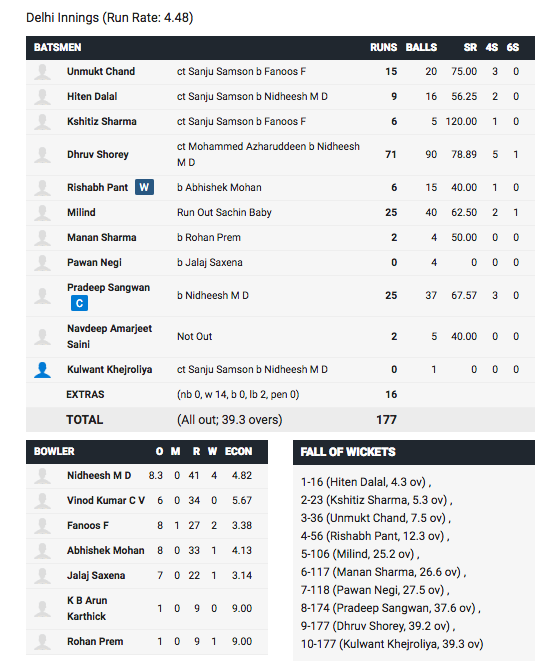Click the blue avatar beside Kulwant Khejroliya
The image size is (553, 672).
click(42, 369)
